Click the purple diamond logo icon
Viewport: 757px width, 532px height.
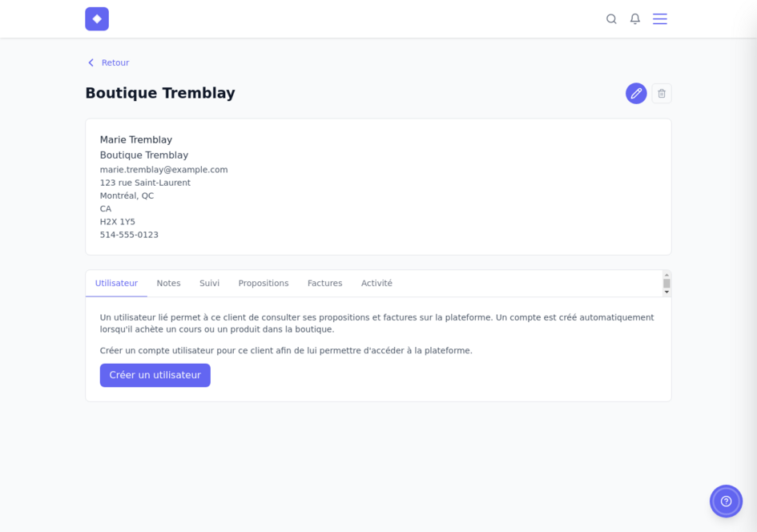click(x=97, y=18)
